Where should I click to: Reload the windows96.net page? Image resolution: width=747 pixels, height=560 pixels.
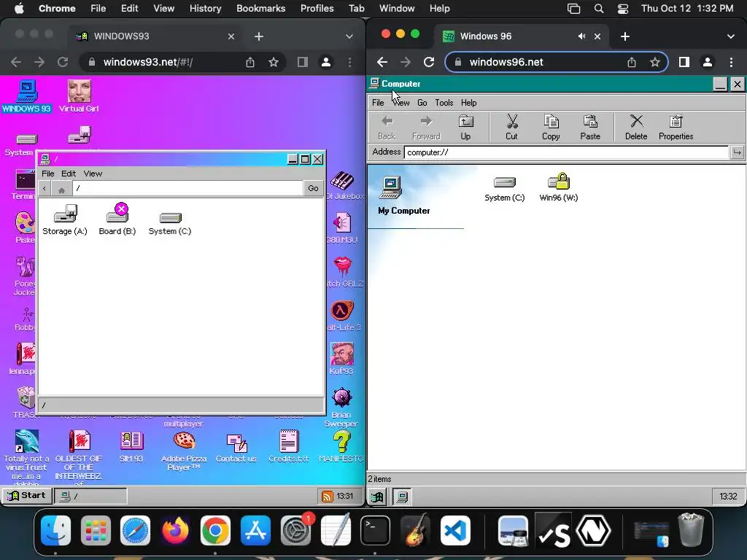[x=429, y=62]
